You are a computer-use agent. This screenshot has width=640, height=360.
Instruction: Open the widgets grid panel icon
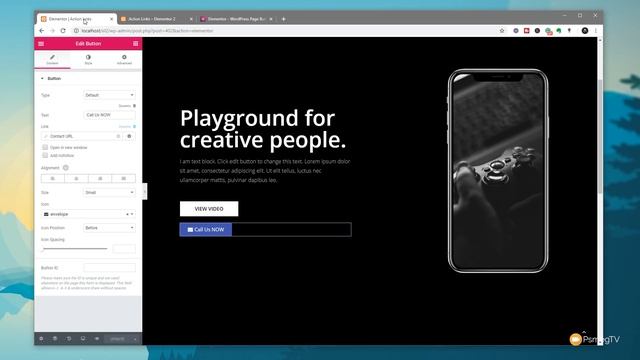point(136,44)
